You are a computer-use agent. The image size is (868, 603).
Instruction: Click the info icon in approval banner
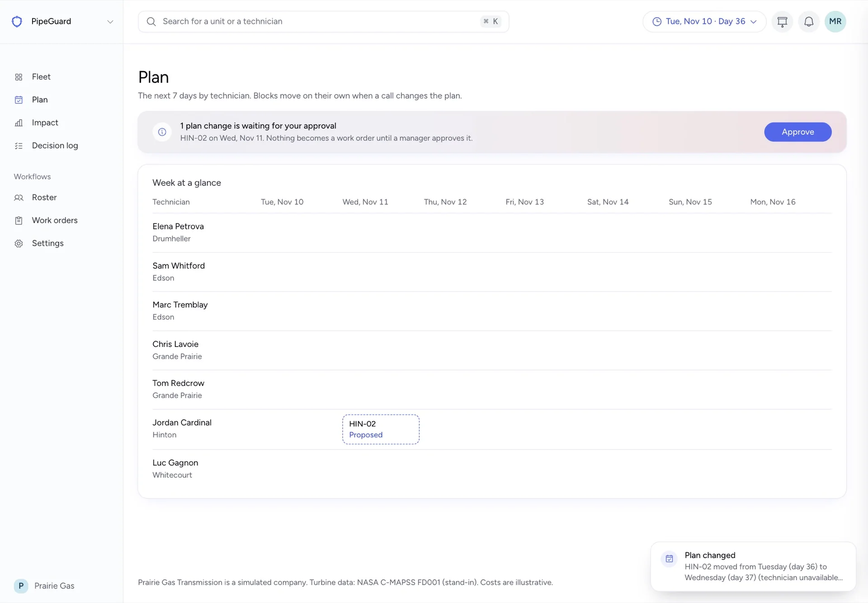[162, 132]
